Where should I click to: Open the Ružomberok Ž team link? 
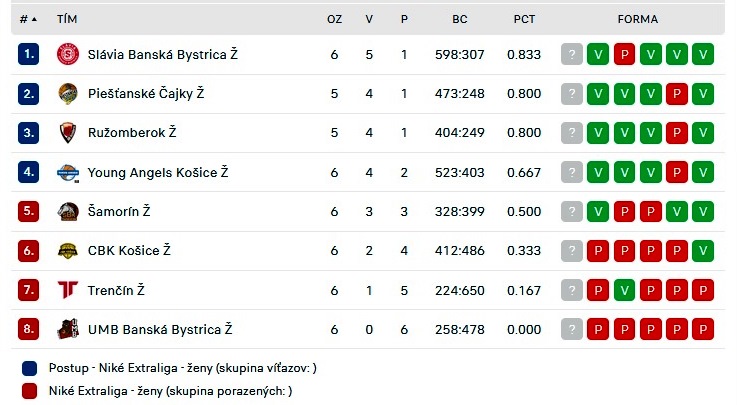(132, 133)
